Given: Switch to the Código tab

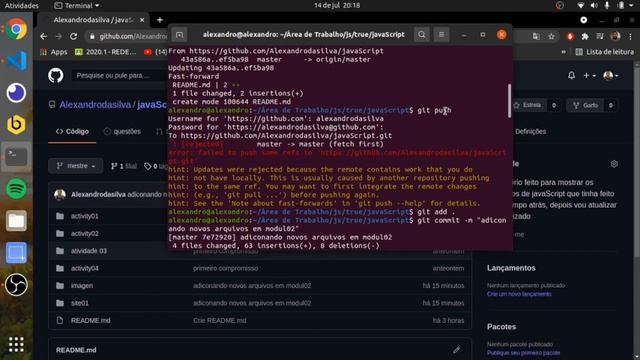Looking at the screenshot, I should [x=72, y=131].
